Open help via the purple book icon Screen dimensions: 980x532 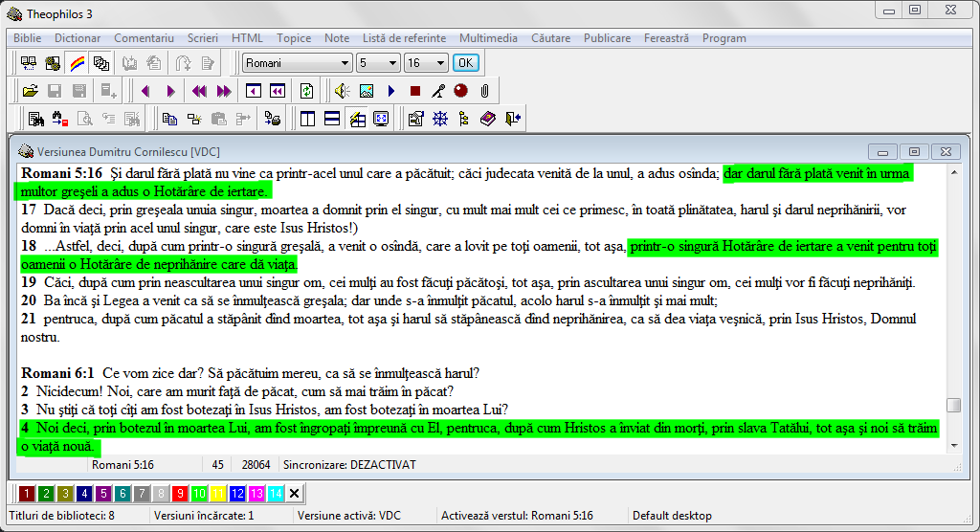(488, 119)
